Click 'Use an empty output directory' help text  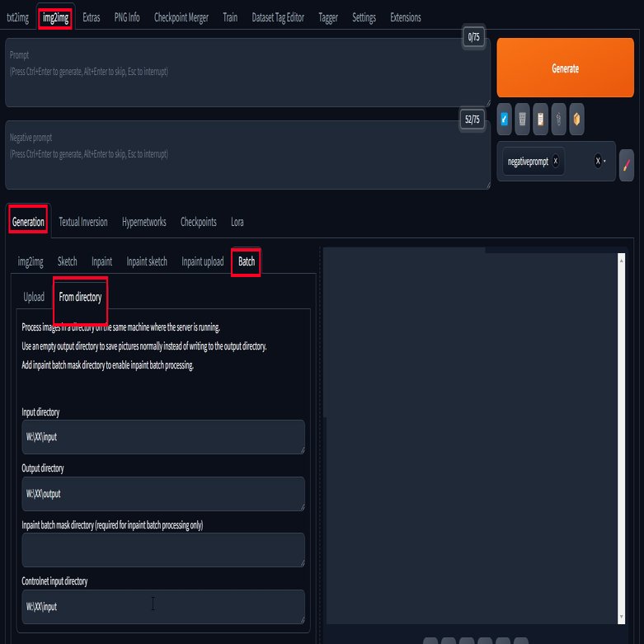pyautogui.click(x=144, y=346)
